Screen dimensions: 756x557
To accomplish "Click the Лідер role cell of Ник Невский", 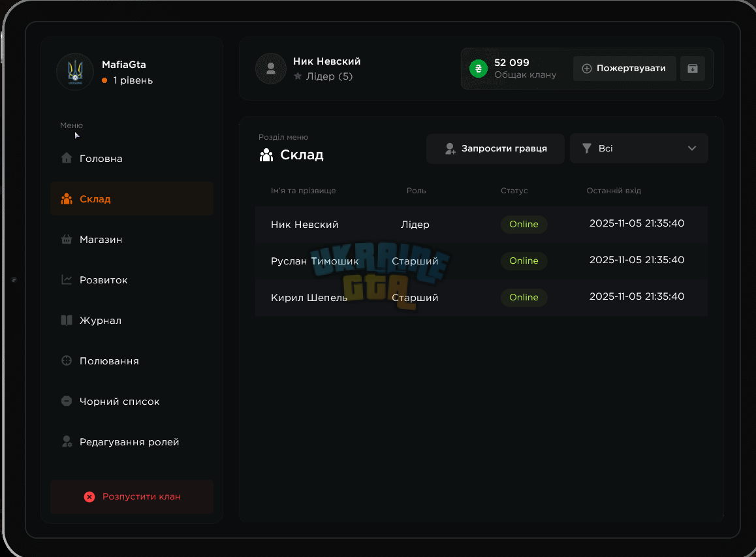I will [415, 224].
